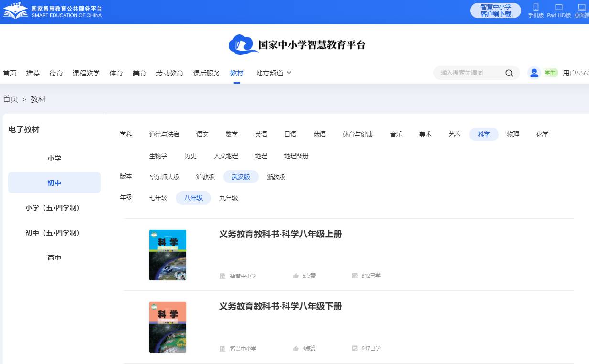Viewport: 589px width, 364px height.
Task: Filter subject by 数学
Action: click(232, 134)
